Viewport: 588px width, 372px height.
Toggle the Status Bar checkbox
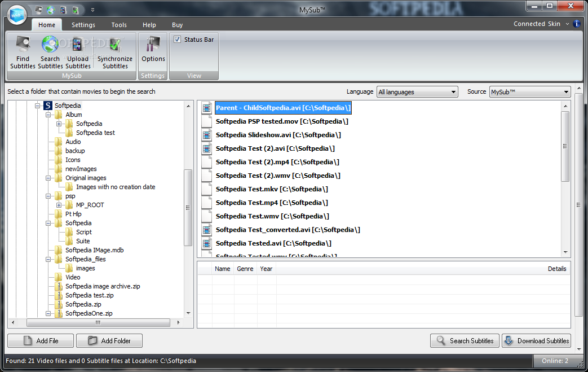tap(178, 40)
